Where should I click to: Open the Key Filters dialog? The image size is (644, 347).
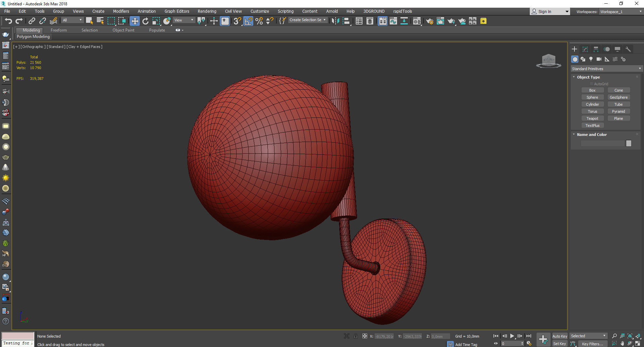[x=592, y=344]
